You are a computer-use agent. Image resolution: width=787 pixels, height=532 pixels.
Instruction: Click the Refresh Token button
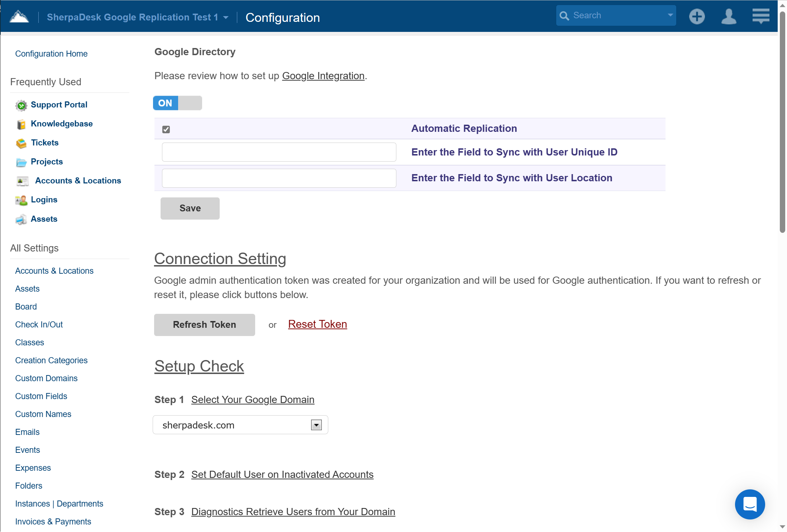[204, 325]
